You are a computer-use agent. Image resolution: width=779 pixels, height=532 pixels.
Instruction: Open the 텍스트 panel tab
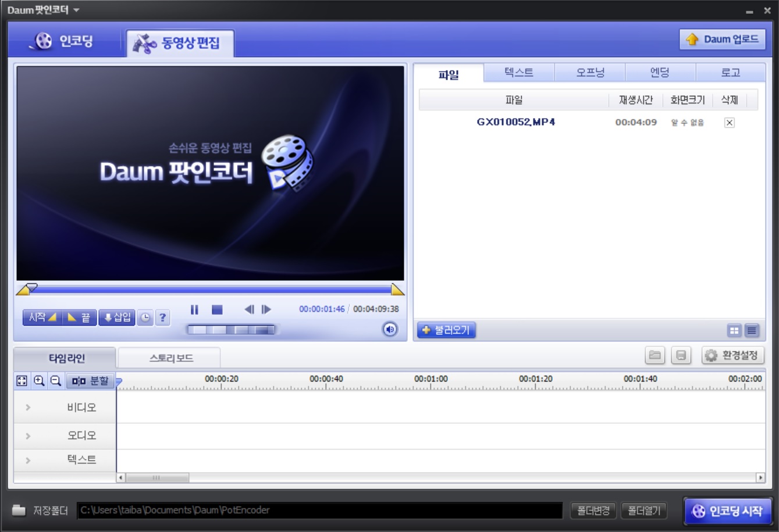click(519, 72)
